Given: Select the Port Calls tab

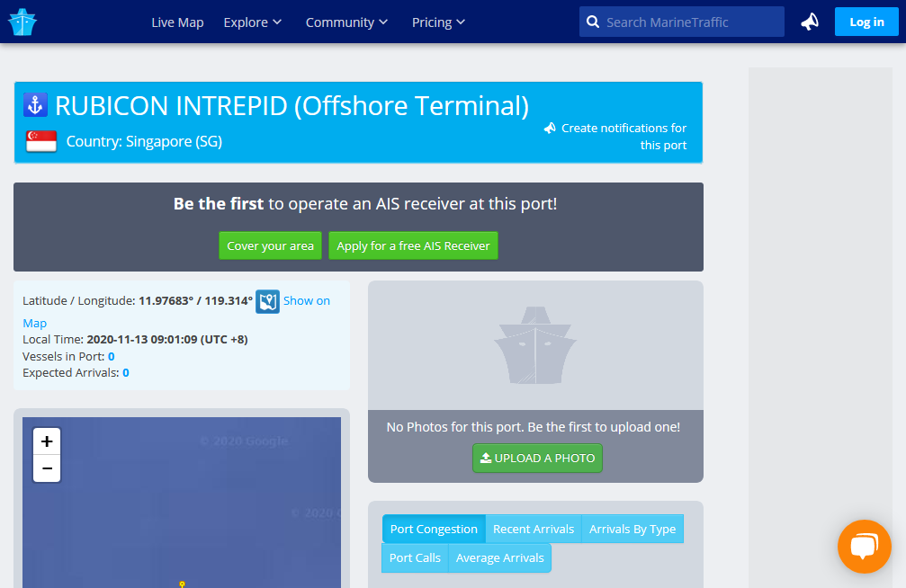Looking at the screenshot, I should click(415, 558).
